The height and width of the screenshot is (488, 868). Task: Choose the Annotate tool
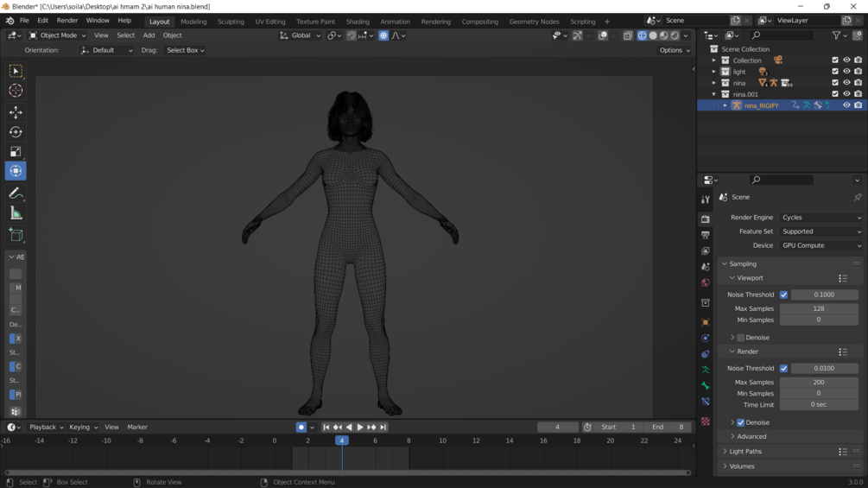pyautogui.click(x=16, y=193)
